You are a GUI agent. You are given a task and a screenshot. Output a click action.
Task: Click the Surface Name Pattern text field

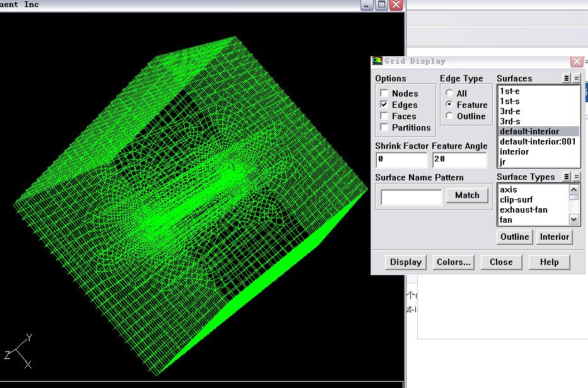[412, 197]
